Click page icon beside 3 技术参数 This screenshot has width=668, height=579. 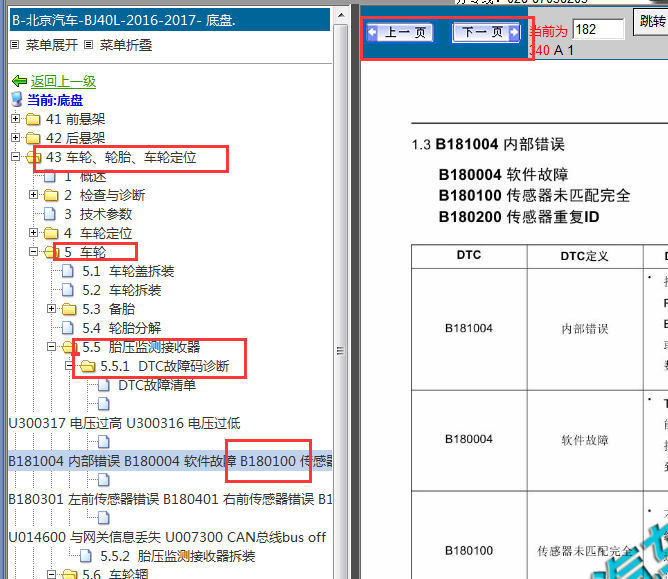pyautogui.click(x=50, y=213)
